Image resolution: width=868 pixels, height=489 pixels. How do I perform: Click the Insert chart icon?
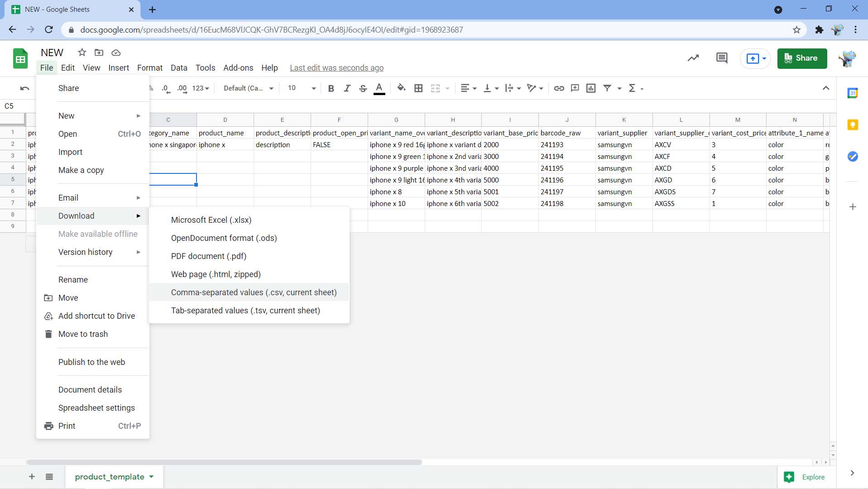tap(590, 88)
